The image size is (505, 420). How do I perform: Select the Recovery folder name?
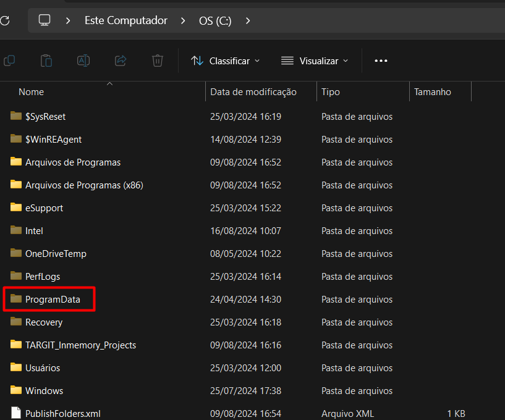pyautogui.click(x=44, y=322)
